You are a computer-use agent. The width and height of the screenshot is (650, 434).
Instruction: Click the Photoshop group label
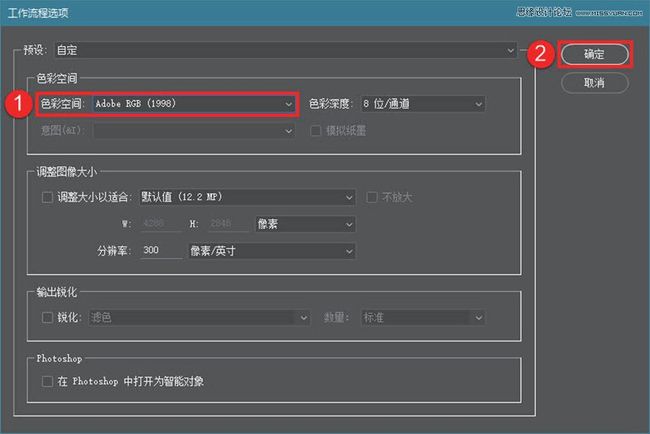[x=59, y=359]
